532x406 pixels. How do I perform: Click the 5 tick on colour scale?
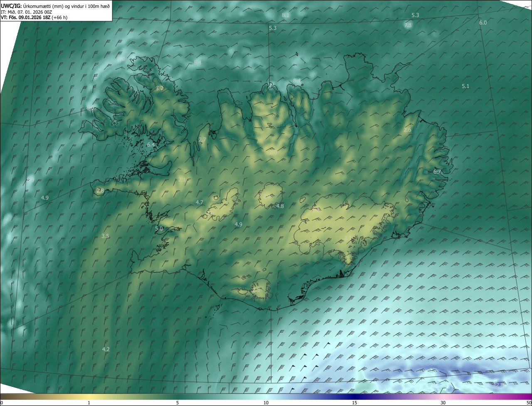177,403
